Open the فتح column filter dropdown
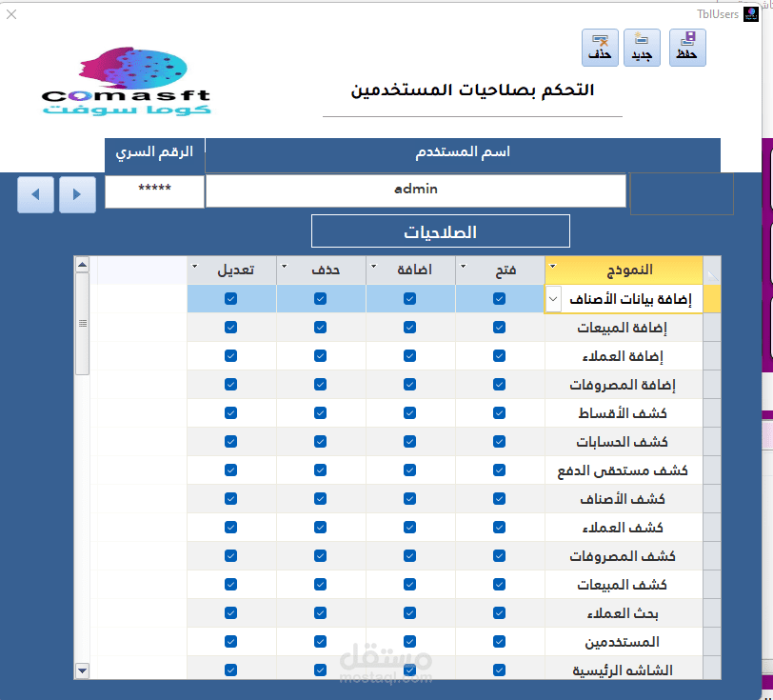The width and height of the screenshot is (773, 700). 463,267
